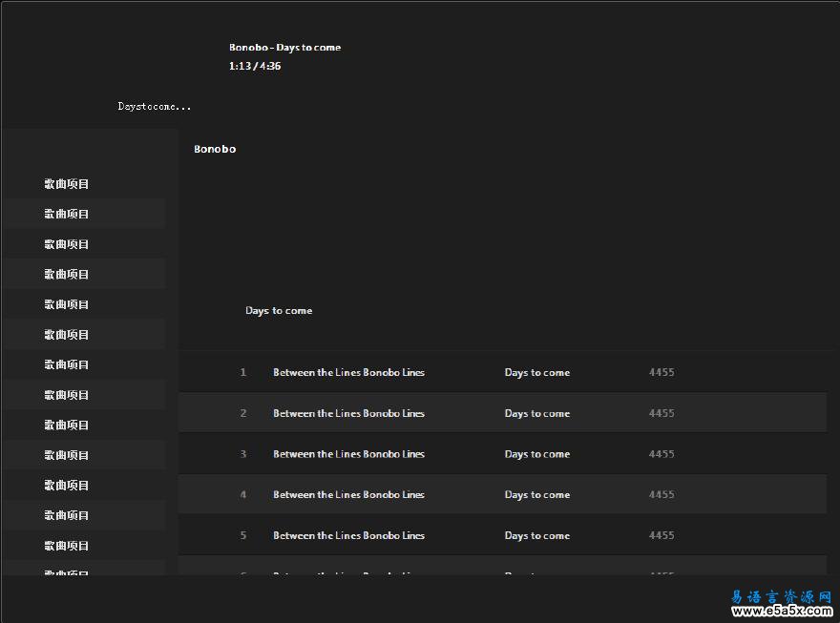Click the 1:13 / 4:36 playback time
The image size is (840, 623).
click(x=255, y=67)
